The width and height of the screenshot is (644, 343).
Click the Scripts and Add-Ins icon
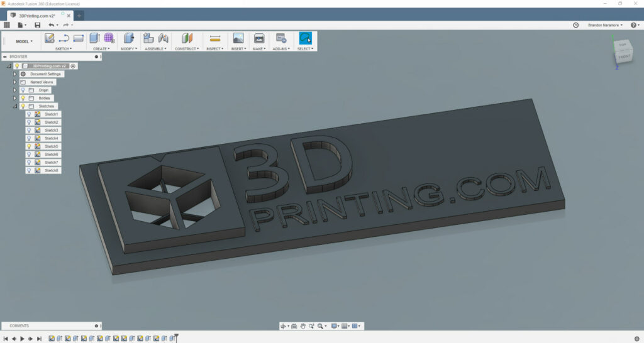(x=281, y=38)
